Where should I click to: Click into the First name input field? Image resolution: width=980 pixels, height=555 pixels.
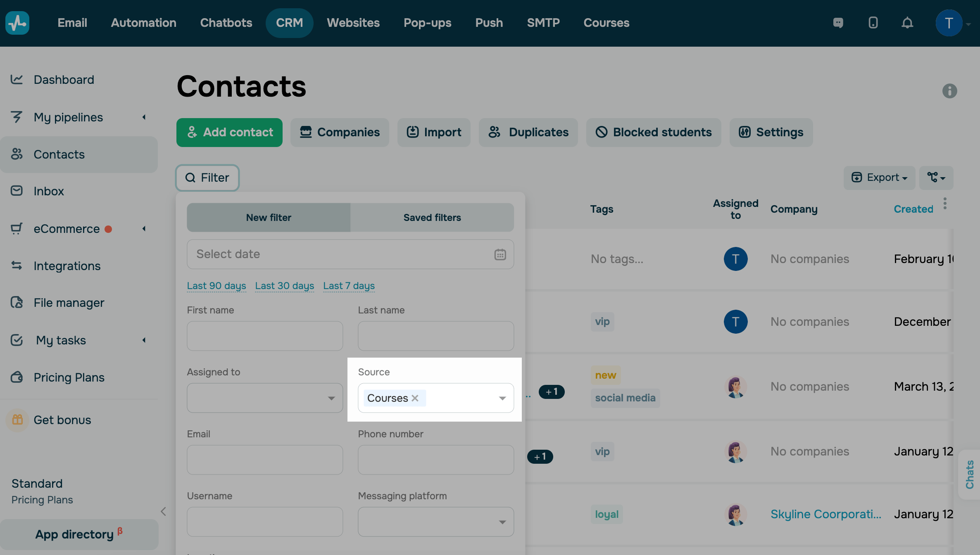pyautogui.click(x=265, y=336)
